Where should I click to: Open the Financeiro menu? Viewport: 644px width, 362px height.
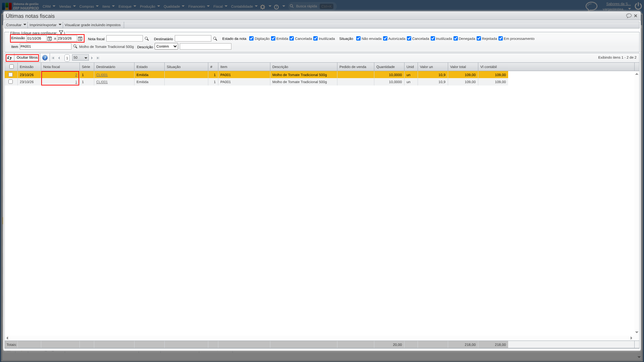(x=199, y=6)
